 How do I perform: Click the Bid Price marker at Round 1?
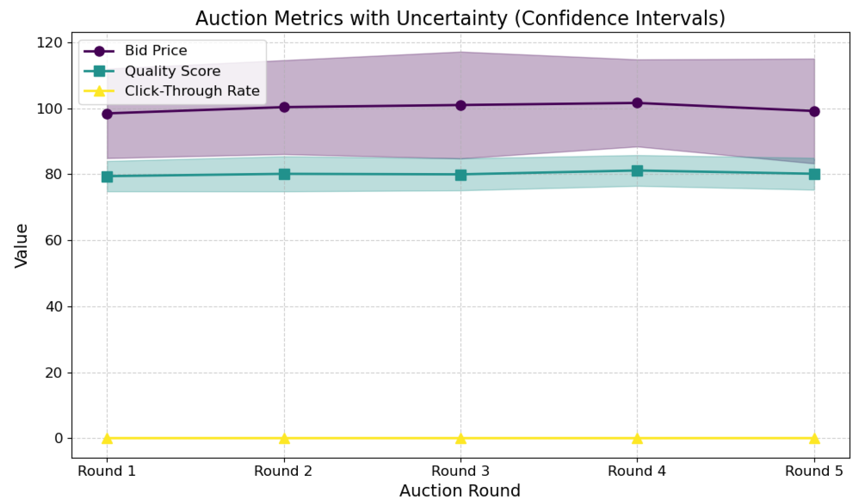point(107,114)
